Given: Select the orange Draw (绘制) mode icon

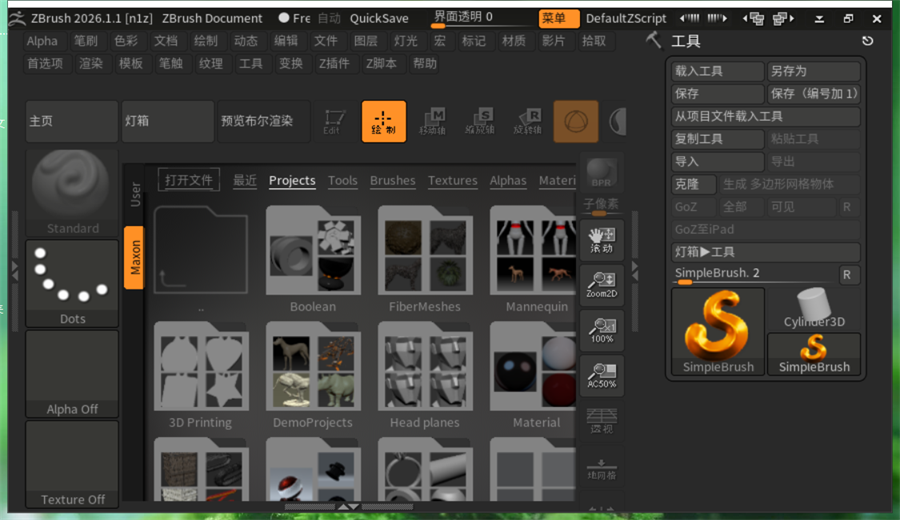Looking at the screenshot, I should coord(383,122).
